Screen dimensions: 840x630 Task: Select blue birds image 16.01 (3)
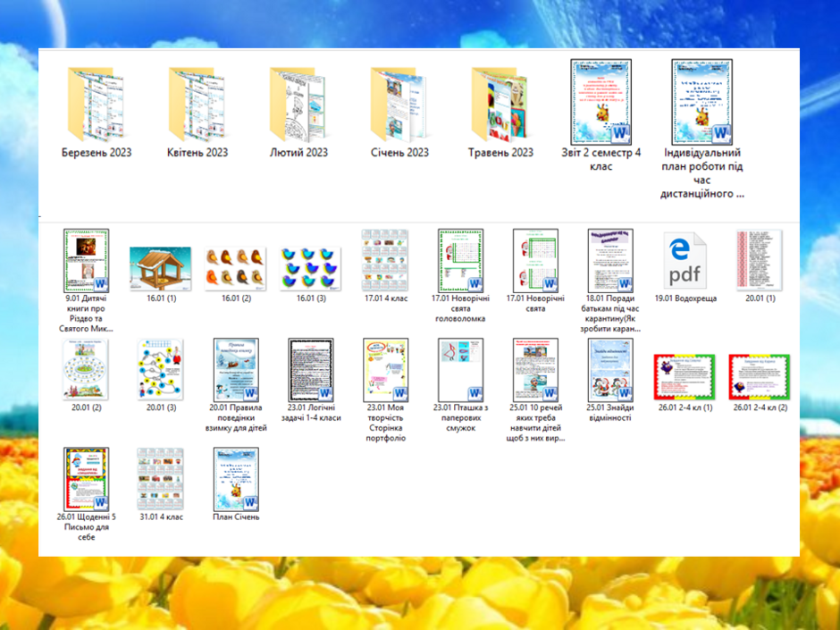coord(311,269)
